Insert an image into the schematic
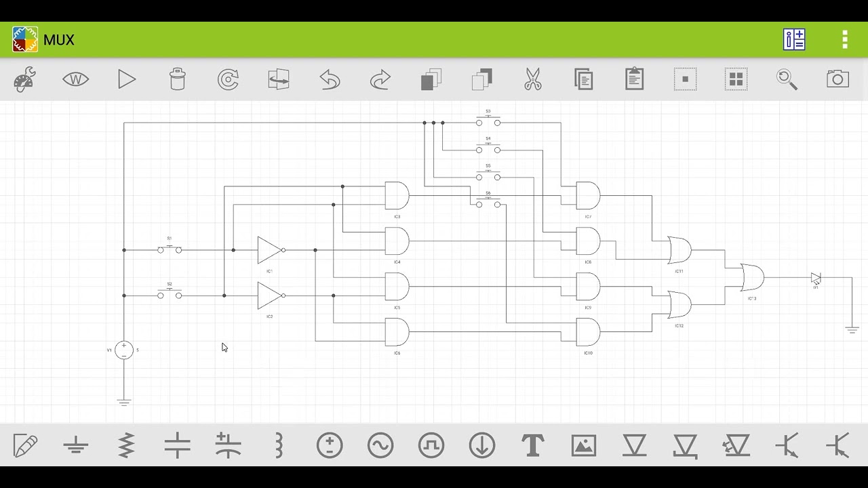 [583, 445]
